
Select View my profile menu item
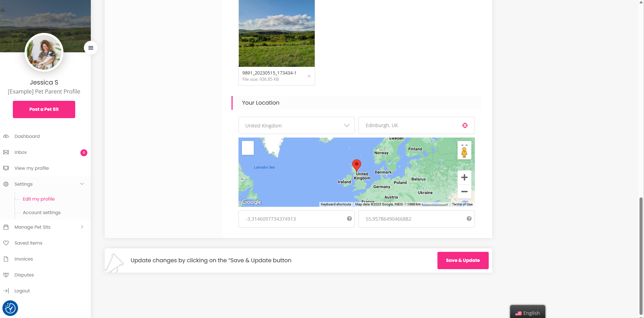(32, 168)
